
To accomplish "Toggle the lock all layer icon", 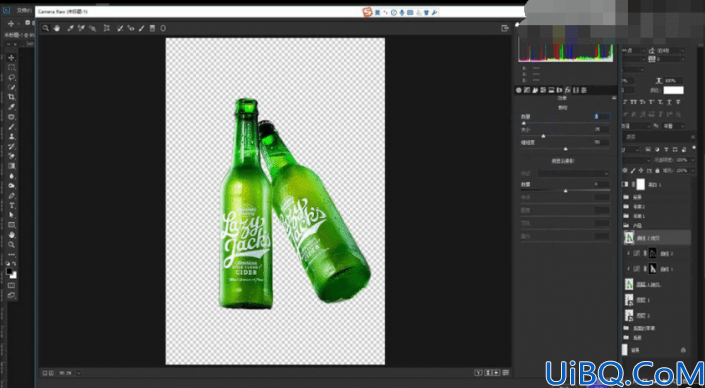I will (x=657, y=171).
